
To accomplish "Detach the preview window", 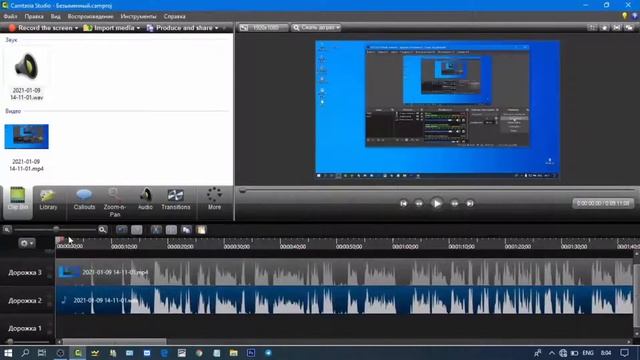I will [629, 28].
